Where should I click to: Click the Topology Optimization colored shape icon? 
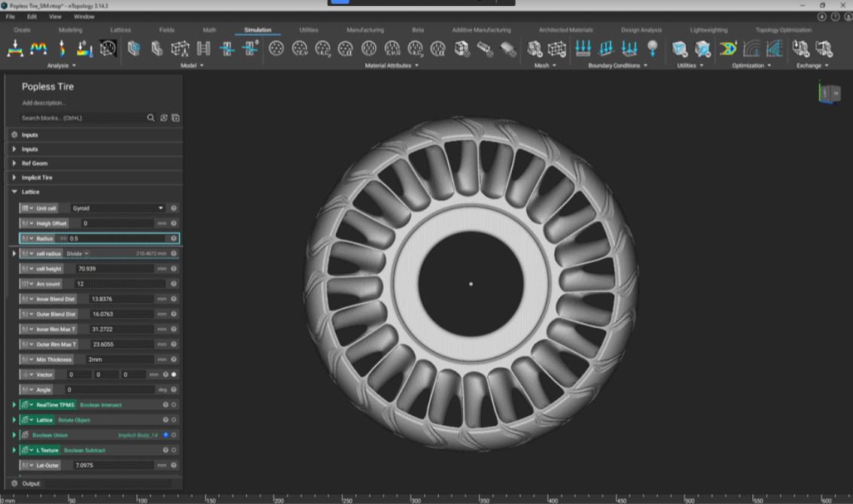point(727,49)
